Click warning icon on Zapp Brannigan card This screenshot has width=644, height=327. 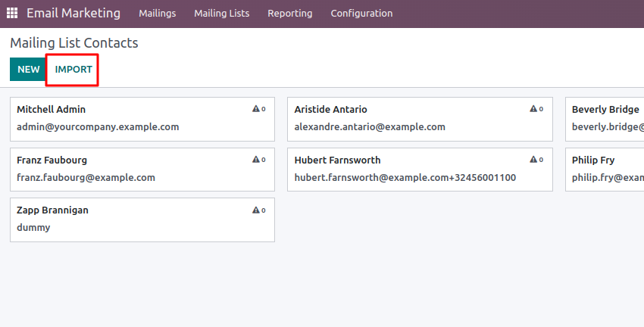[256, 210]
